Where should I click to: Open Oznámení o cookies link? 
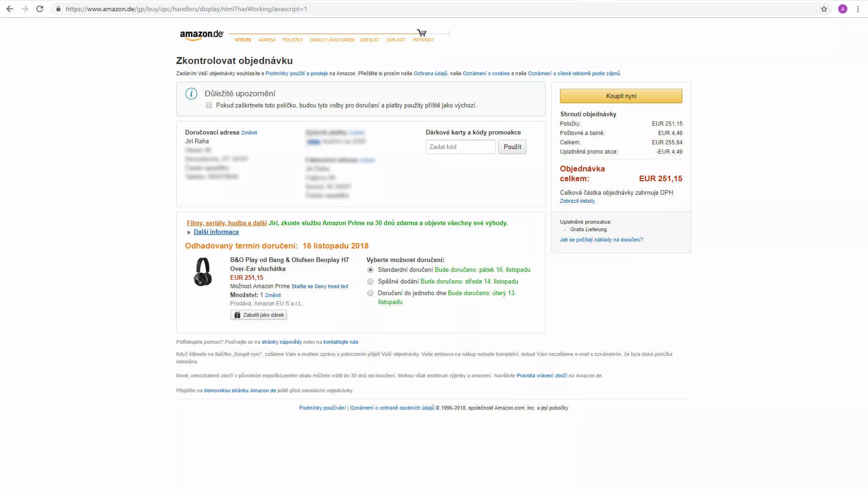pos(486,73)
